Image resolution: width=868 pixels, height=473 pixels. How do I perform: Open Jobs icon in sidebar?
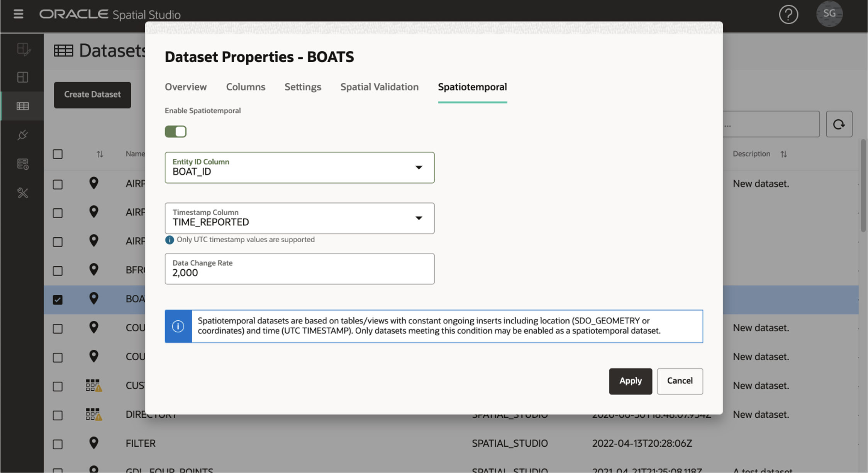click(23, 164)
